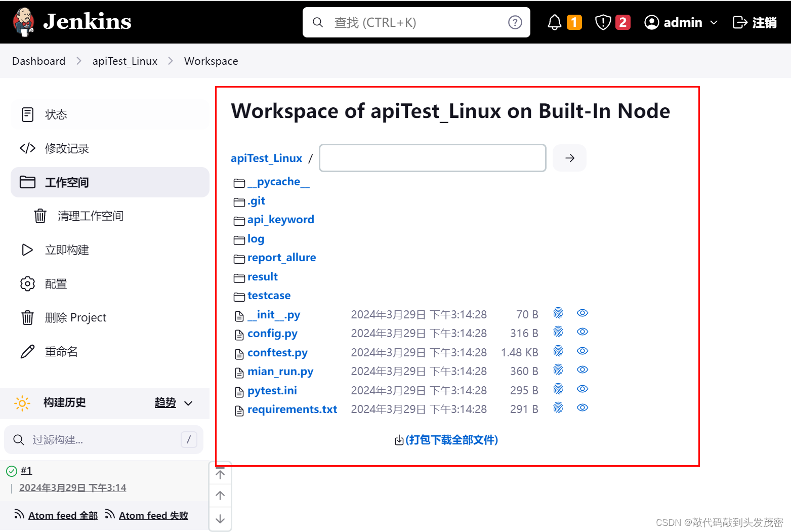Open 配置 in the sidebar
The height and width of the screenshot is (532, 791).
pyautogui.click(x=56, y=284)
